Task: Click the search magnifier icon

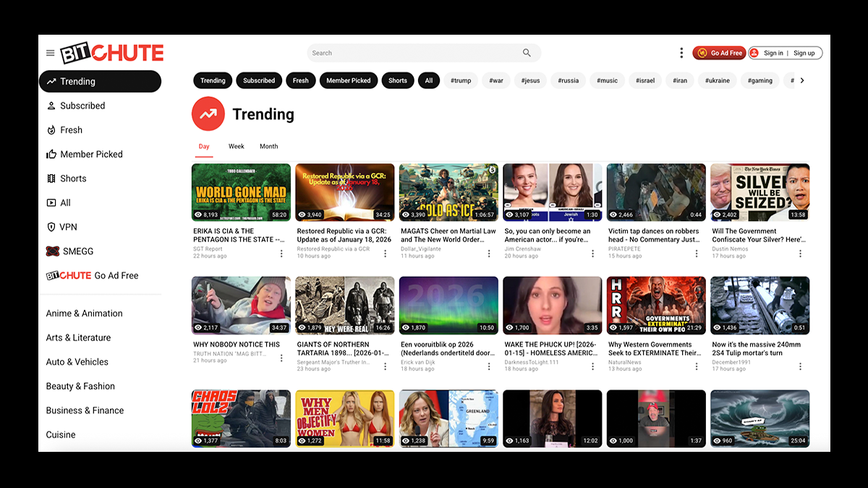Action: coord(527,53)
